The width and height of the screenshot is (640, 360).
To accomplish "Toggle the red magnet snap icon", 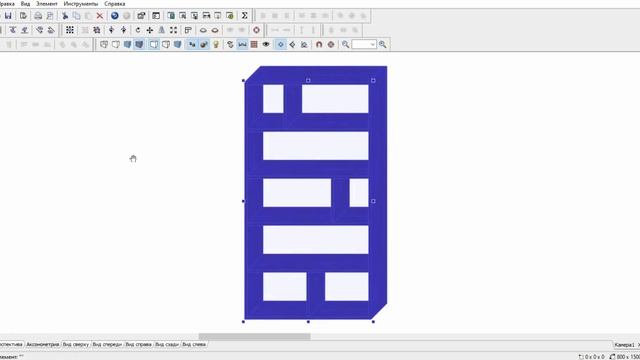I will (319, 44).
